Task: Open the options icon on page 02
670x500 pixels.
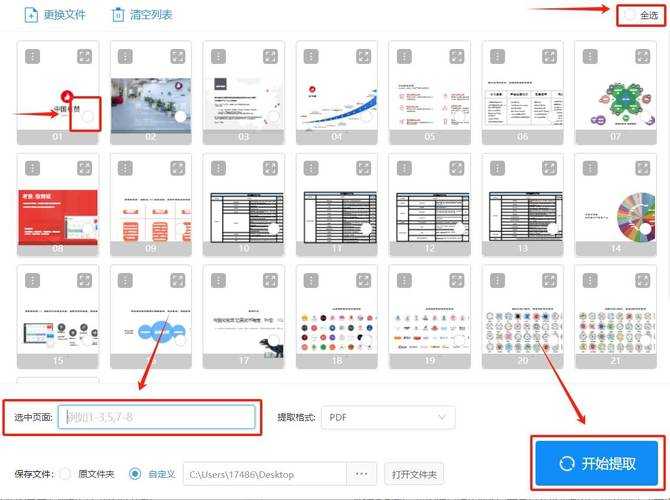Action: point(125,56)
